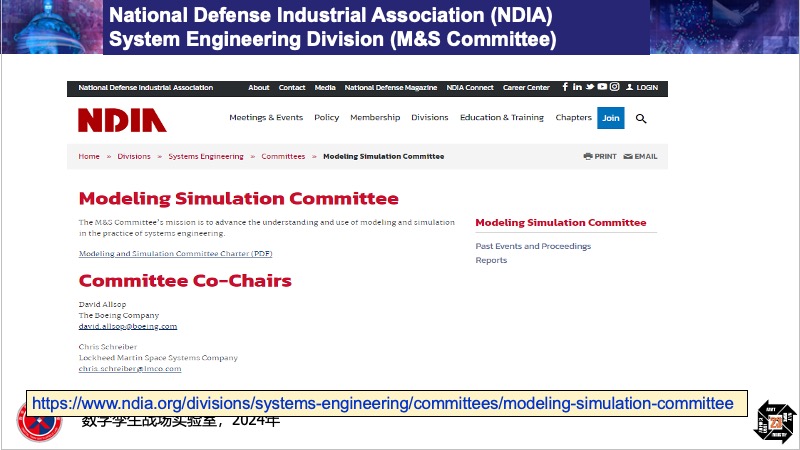Click the Modeling Simulation Committee page heading
Viewport: 800px width, 450px height.
(x=239, y=198)
